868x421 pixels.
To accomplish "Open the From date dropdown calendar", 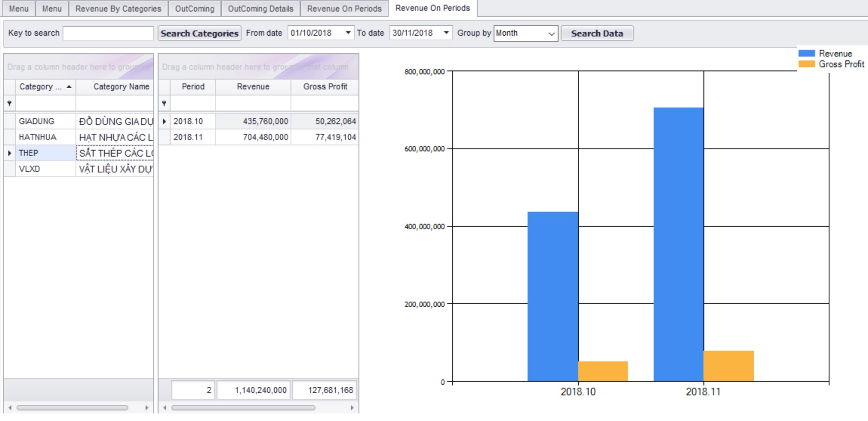I will (x=348, y=33).
